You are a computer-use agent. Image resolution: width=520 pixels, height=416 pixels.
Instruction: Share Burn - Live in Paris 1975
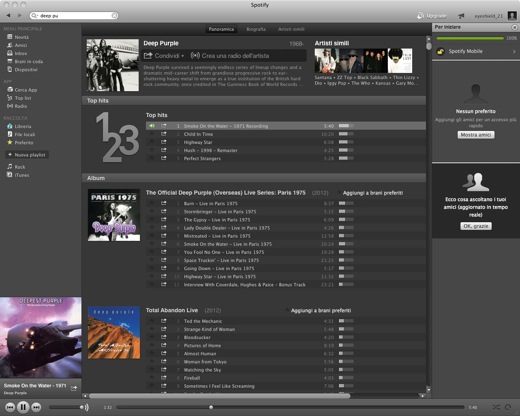tap(163, 203)
